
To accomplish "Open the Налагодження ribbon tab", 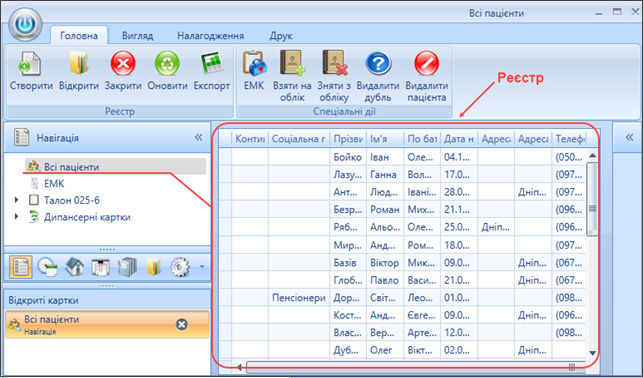I will [x=210, y=36].
